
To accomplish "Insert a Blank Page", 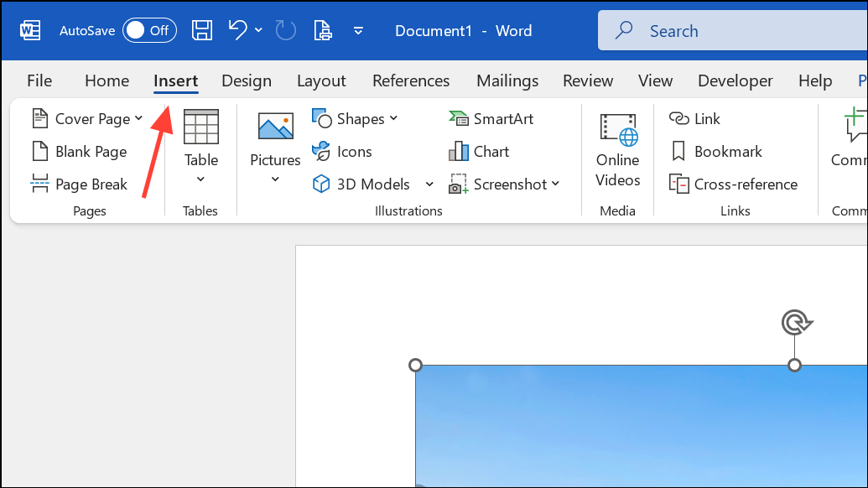I will coord(79,152).
